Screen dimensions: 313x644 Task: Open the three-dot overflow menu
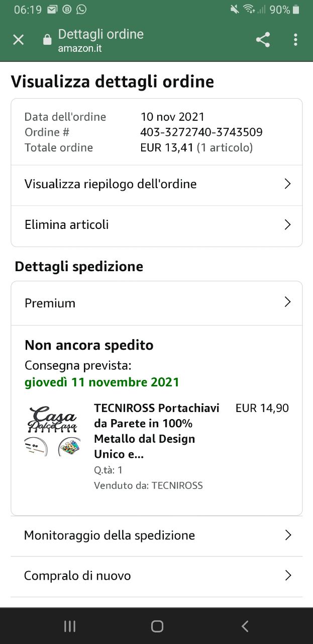click(295, 40)
